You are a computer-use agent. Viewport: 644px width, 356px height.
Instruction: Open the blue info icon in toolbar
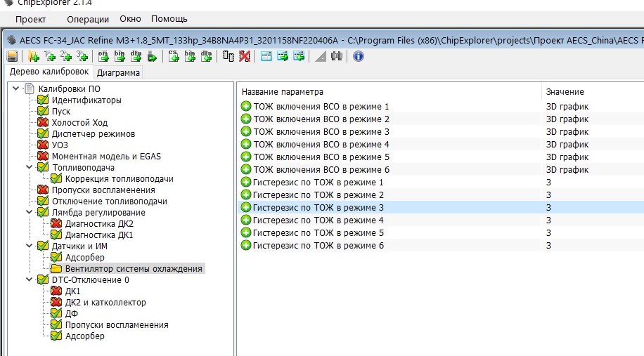point(358,56)
